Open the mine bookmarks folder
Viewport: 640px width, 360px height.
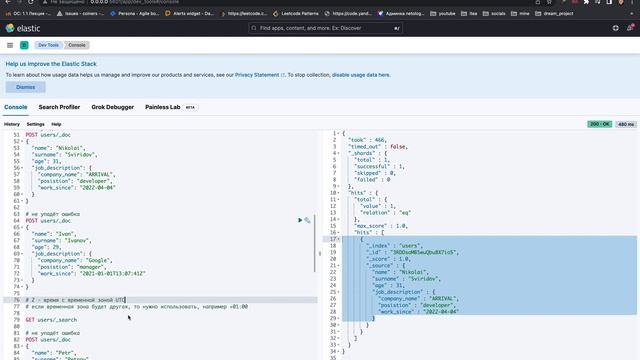tap(520, 13)
